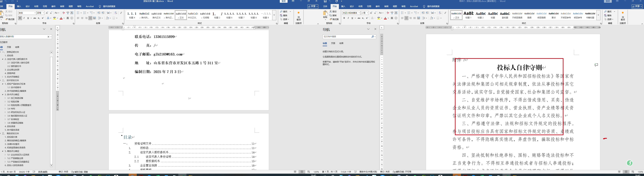Click Add-ins button in right window
This screenshot has width=644, height=176.
click(623, 16)
